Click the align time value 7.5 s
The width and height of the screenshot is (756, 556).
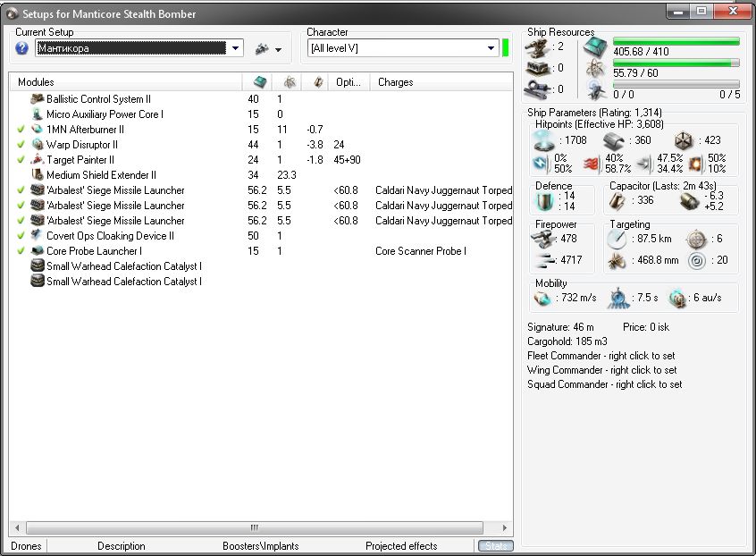tap(648, 298)
